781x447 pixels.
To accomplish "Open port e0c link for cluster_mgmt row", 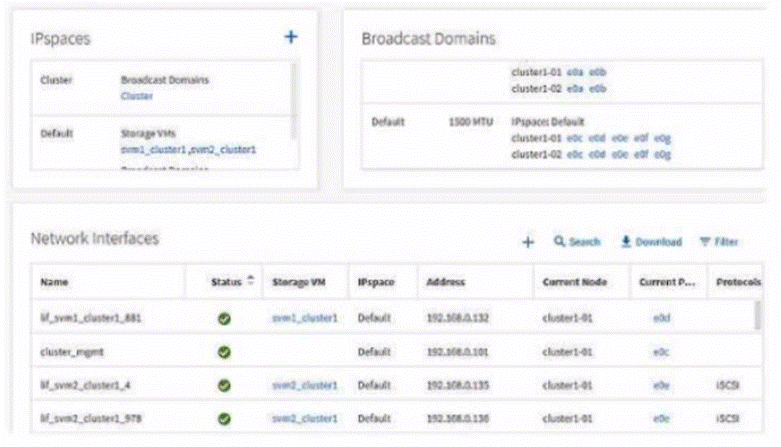I will (660, 352).
